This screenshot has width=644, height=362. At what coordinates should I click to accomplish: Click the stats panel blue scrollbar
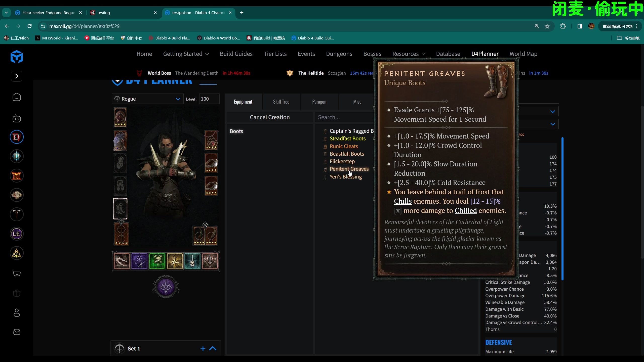(562, 209)
